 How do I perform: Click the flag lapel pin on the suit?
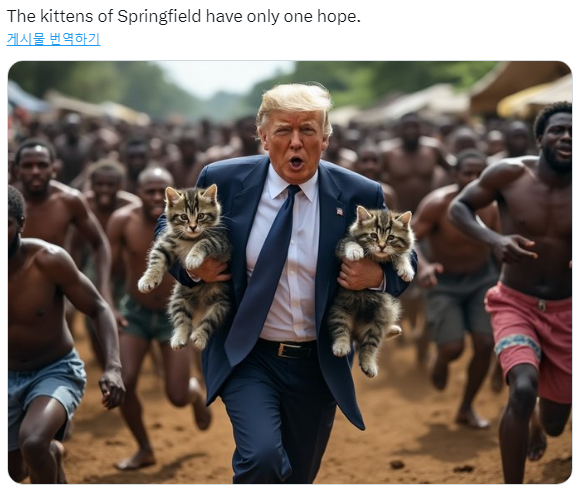click(339, 212)
